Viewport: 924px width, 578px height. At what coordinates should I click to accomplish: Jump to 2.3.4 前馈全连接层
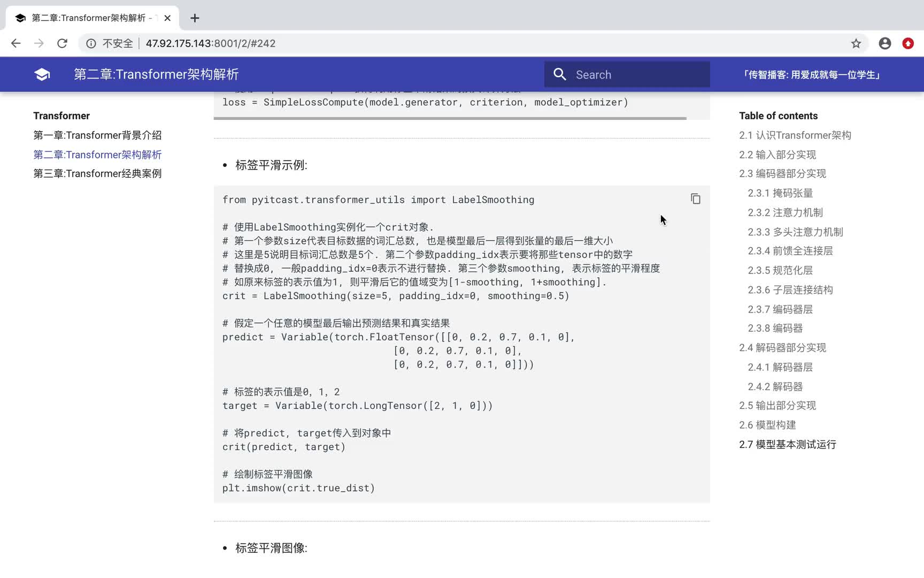coord(790,251)
